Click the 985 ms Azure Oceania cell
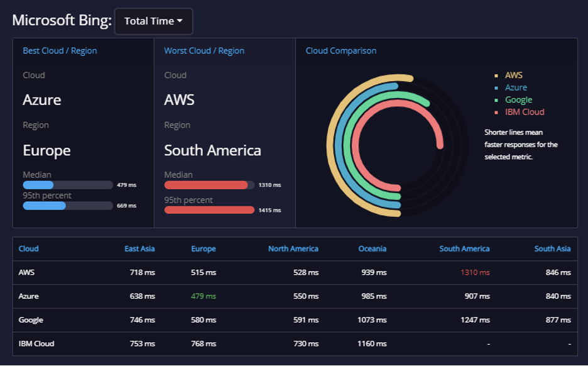Screen dimensions: 588x366 374,296
